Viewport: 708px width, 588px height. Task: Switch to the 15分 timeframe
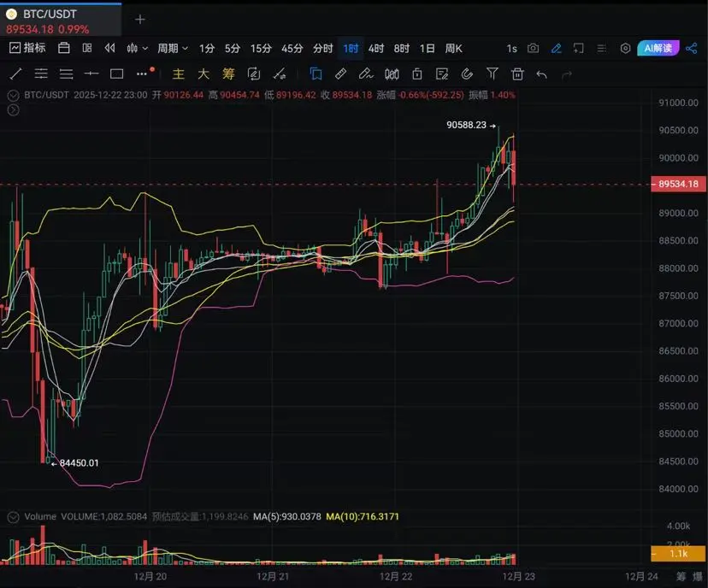(261, 48)
